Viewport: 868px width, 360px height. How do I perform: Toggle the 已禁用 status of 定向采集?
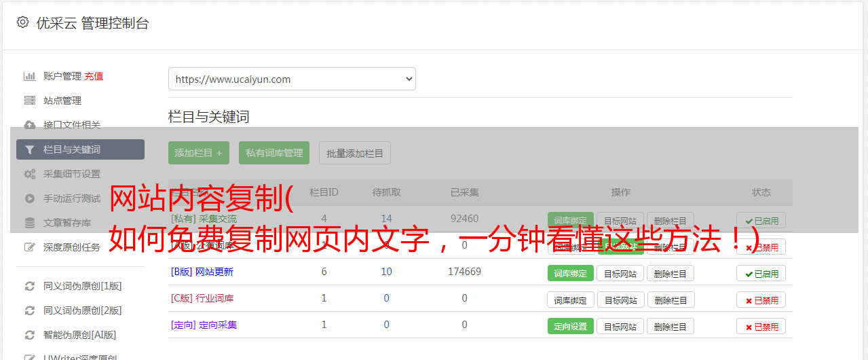point(761,326)
